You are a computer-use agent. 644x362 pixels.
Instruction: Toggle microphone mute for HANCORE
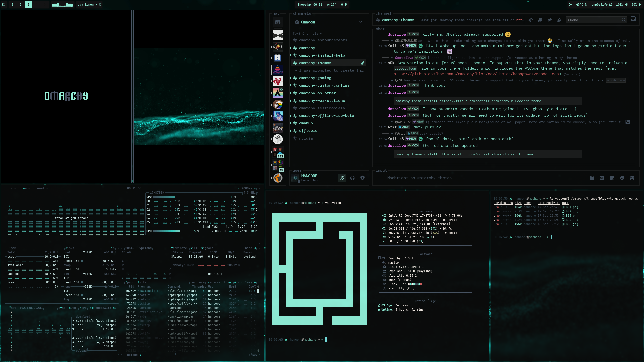pos(342,178)
